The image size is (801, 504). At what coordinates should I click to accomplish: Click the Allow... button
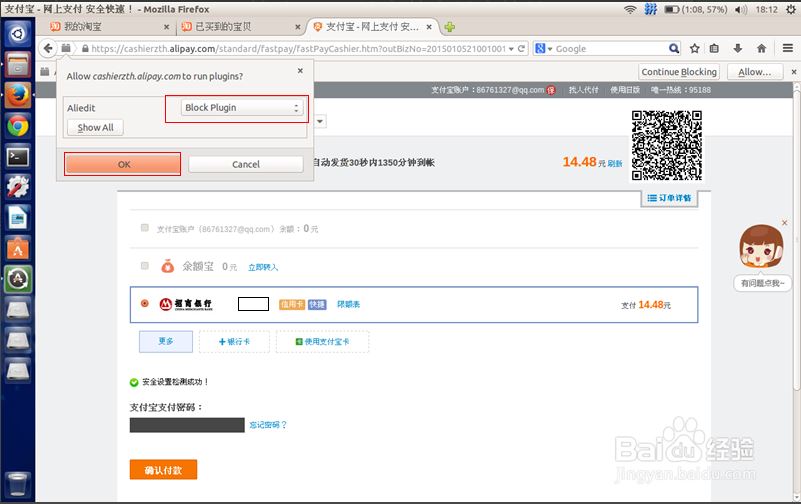pos(755,72)
